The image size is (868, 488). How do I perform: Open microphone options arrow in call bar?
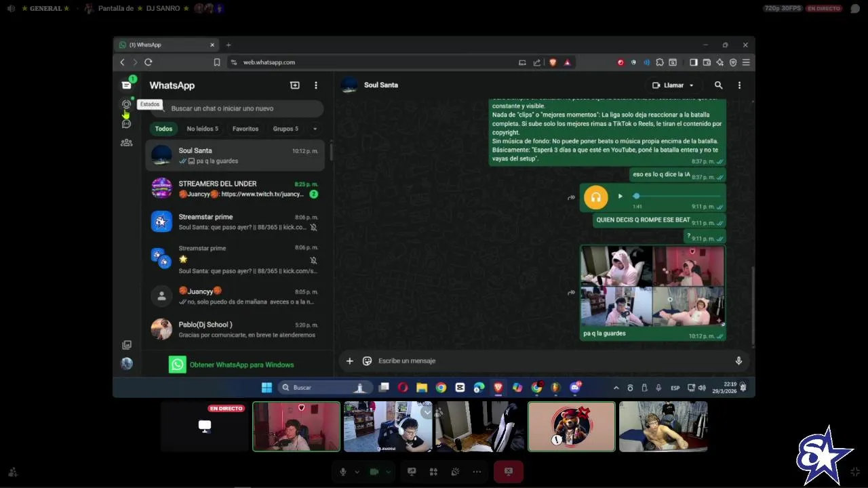(x=357, y=472)
